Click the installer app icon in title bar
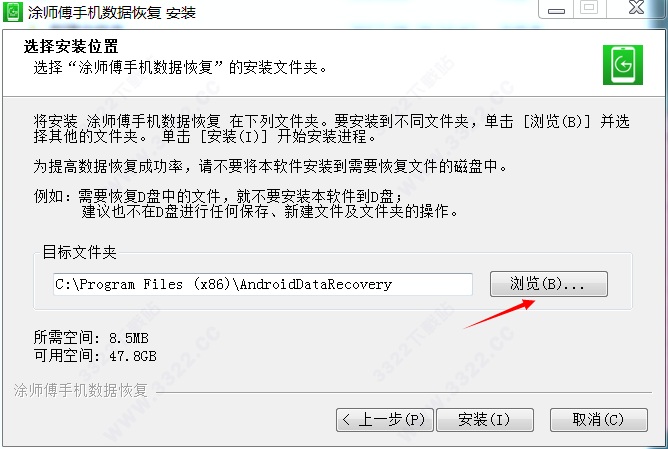 coord(13,12)
